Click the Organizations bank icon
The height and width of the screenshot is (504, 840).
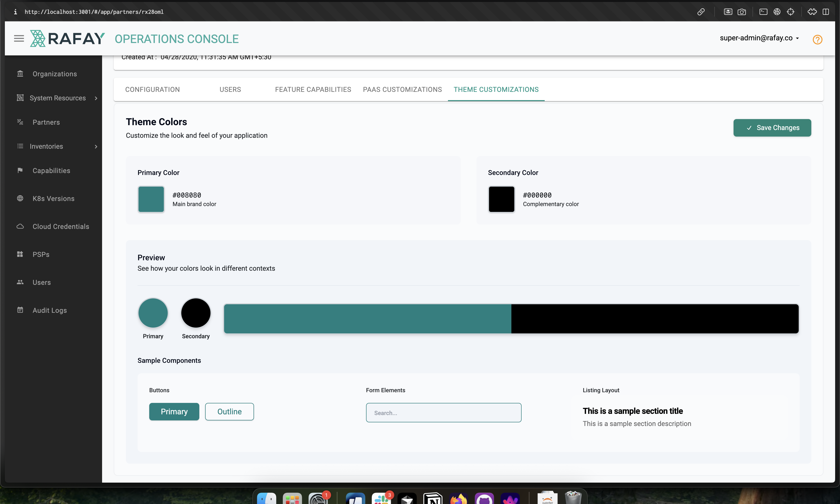coord(20,73)
